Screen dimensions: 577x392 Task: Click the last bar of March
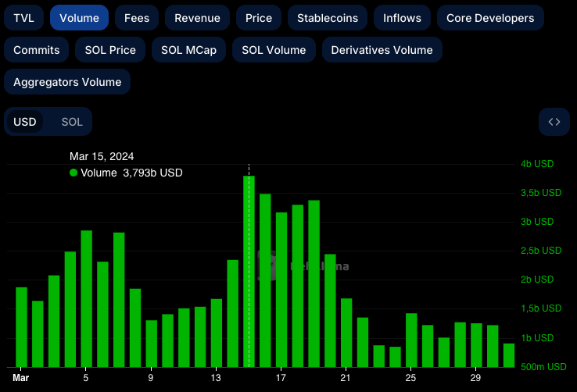point(509,355)
